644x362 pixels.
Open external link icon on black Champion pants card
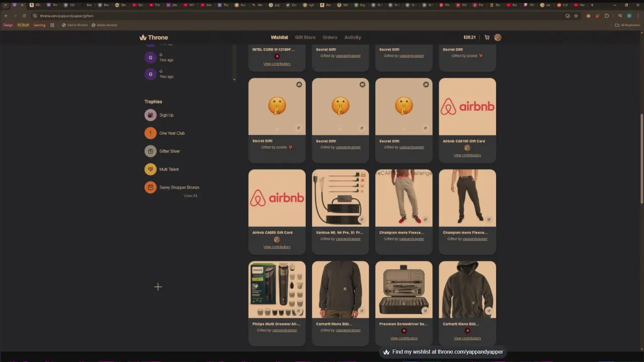point(489,219)
